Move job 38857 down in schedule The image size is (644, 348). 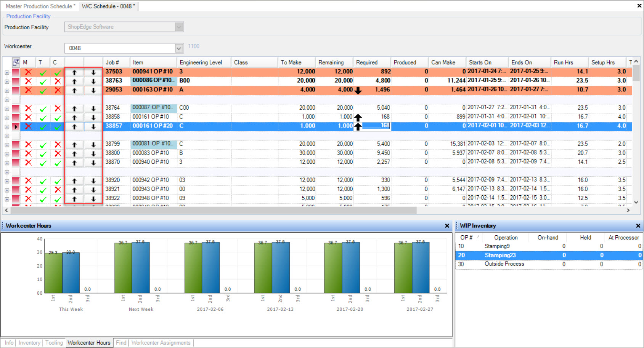tap(93, 126)
